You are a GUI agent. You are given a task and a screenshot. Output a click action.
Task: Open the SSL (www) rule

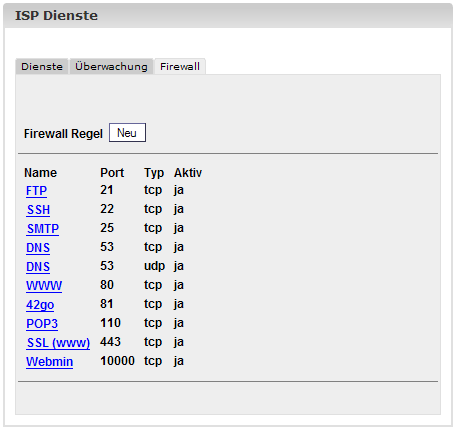58,343
